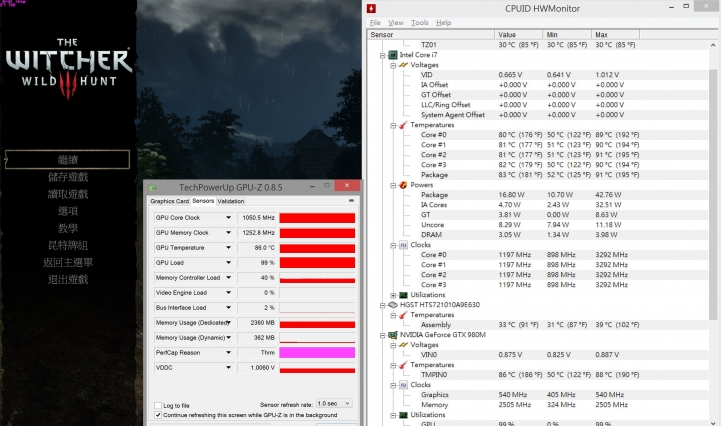Screen dimensions: 721x426
Task: Click the Intel Core i7 chip icon
Action: (393, 55)
